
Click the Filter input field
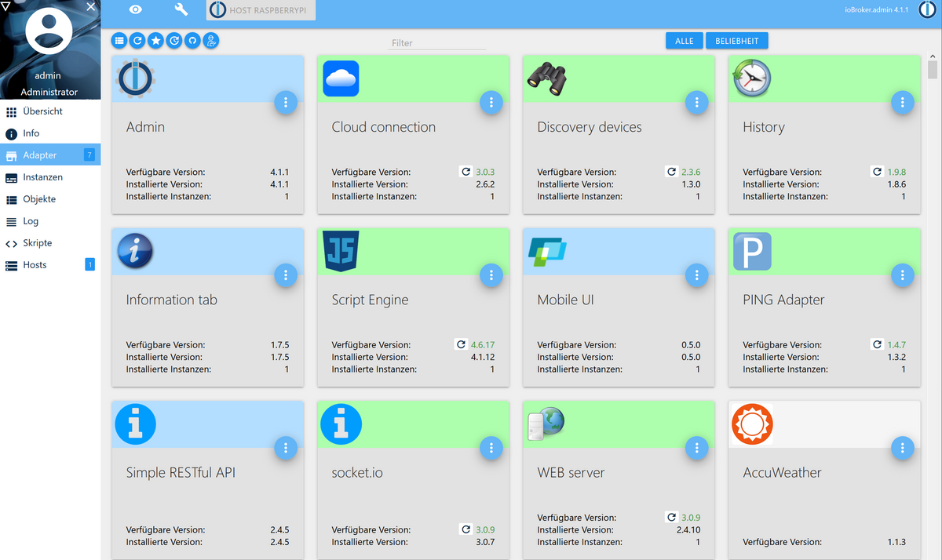[x=436, y=43]
